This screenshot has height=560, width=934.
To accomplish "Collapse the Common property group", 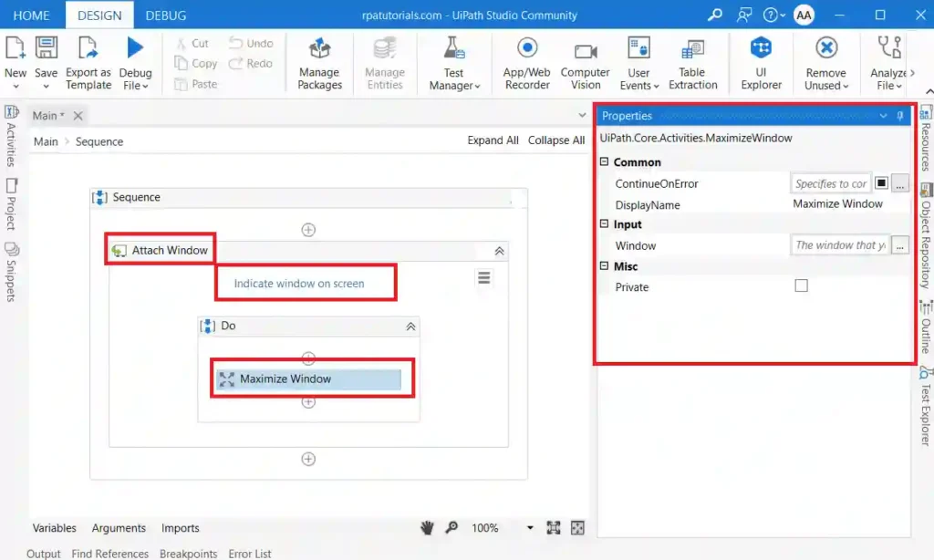I will point(604,162).
